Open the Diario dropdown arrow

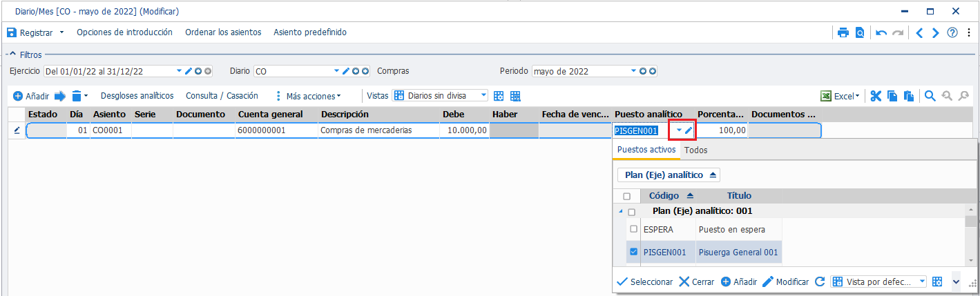point(337,70)
